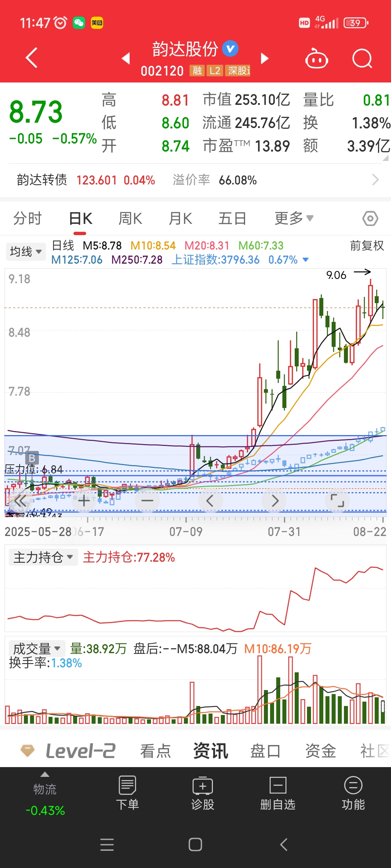Open 主力持仓 indicator dropdown

coord(43,557)
